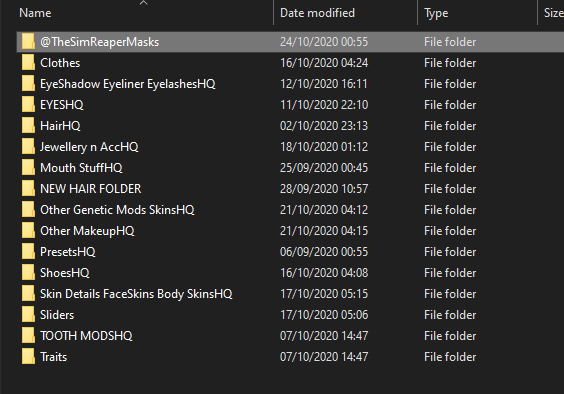Select the HairHQ folder name
This screenshot has width=564, height=394.
[60, 126]
